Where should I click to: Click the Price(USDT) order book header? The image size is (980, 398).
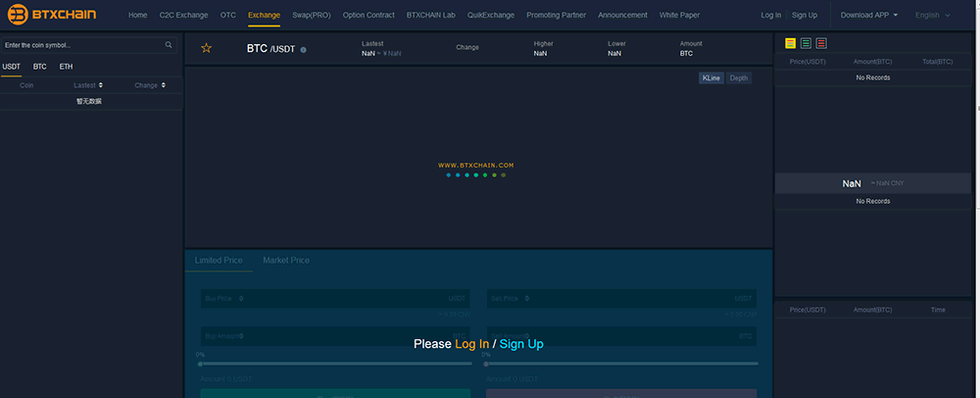(x=808, y=62)
